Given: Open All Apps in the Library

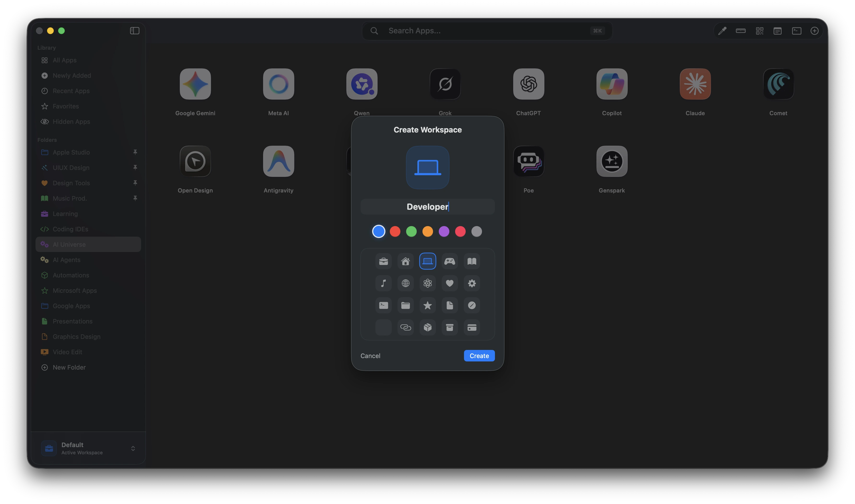Looking at the screenshot, I should [x=88, y=60].
